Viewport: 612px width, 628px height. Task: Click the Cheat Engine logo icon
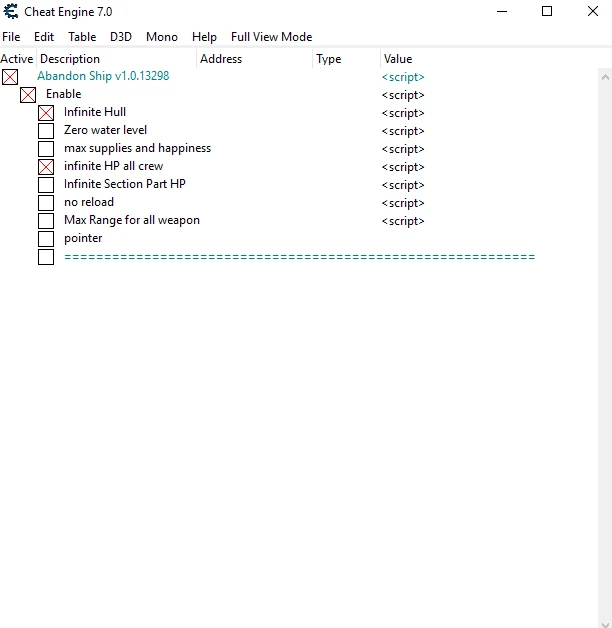[x=11, y=11]
